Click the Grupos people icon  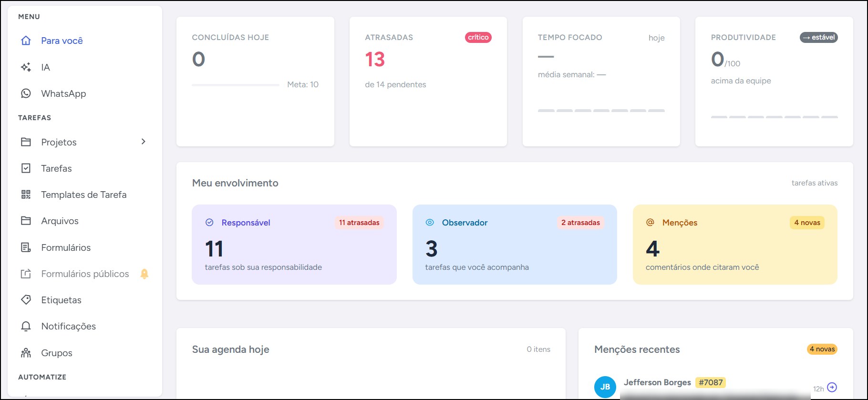pyautogui.click(x=26, y=353)
